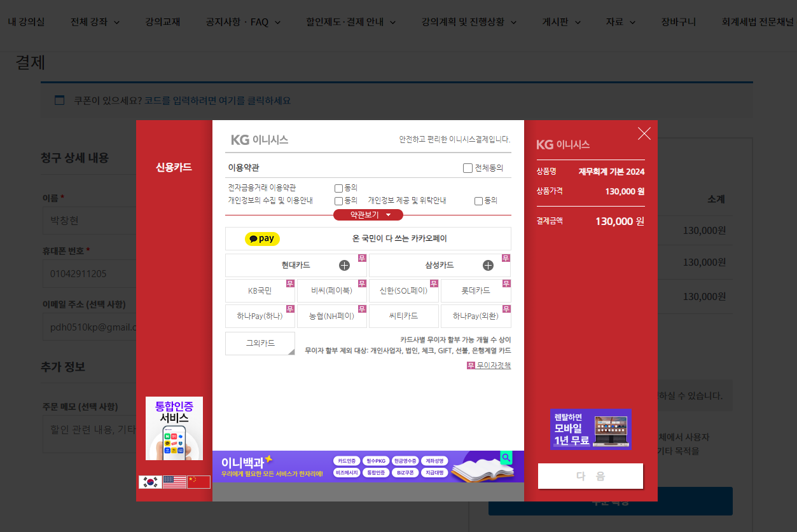This screenshot has height=532, width=797.
Task: Open 할인제도·결제 안내 dropdown
Action: [x=351, y=22]
